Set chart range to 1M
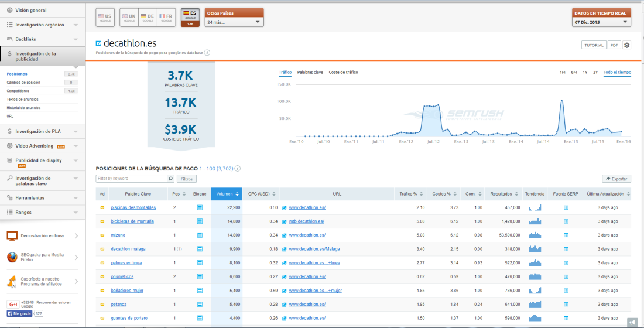The height and width of the screenshot is (328, 644). tap(562, 73)
